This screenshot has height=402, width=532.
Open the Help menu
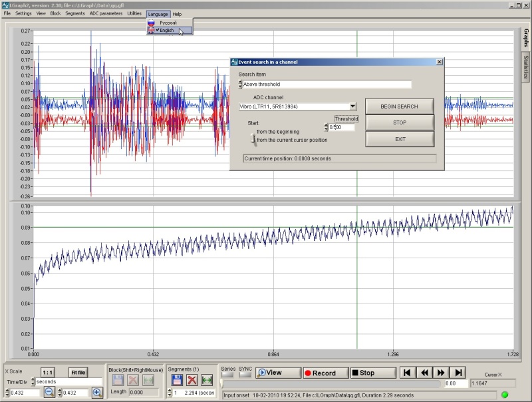click(177, 14)
